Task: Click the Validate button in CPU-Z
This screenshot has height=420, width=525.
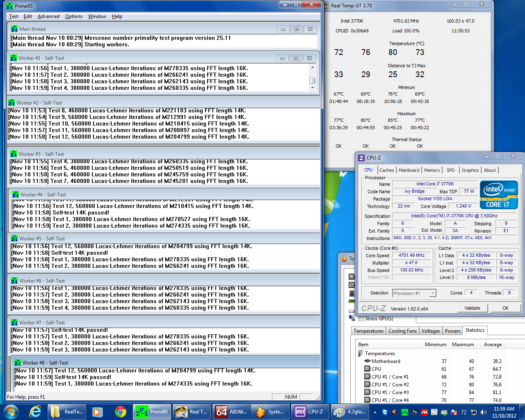Action: click(x=472, y=308)
